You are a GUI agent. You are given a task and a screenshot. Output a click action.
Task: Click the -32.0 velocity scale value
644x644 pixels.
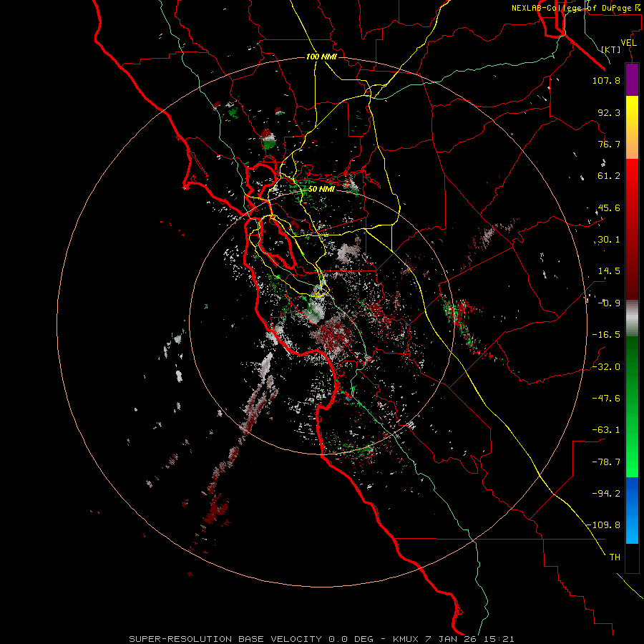point(606,367)
